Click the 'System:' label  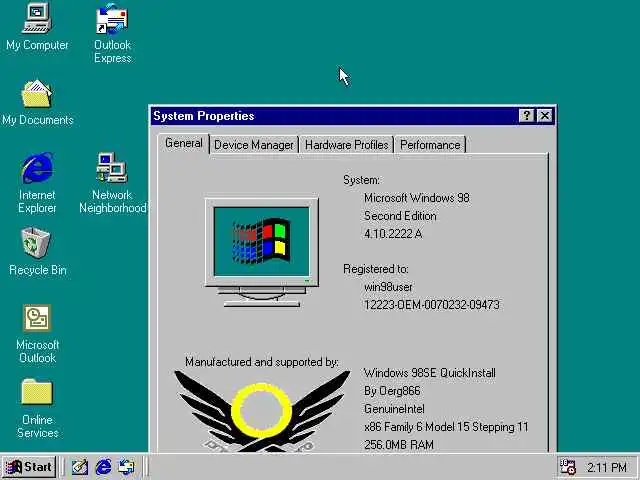tap(361, 180)
